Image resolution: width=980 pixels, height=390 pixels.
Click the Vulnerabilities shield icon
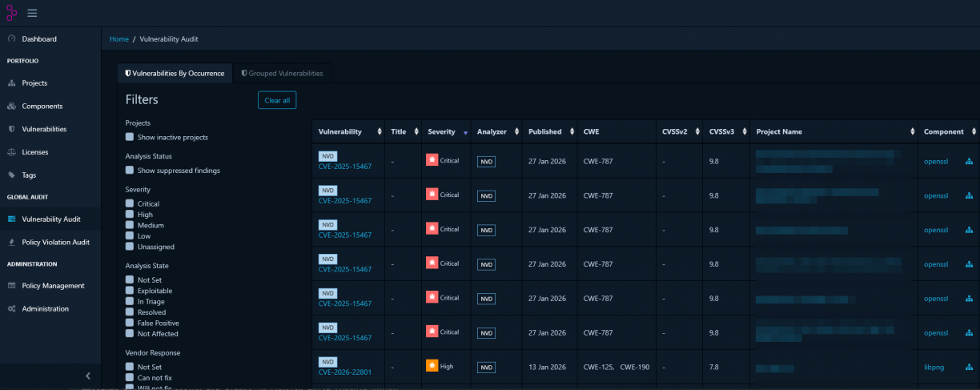pos(11,129)
